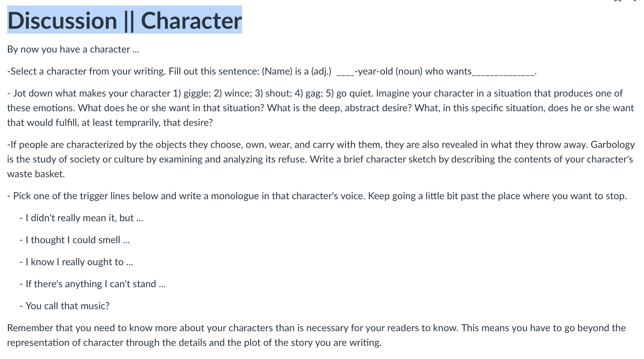Image resolution: width=644 pixels, height=359 pixels.
Task: Click the 'Remember that you need to know' paragraph
Action: (316, 335)
